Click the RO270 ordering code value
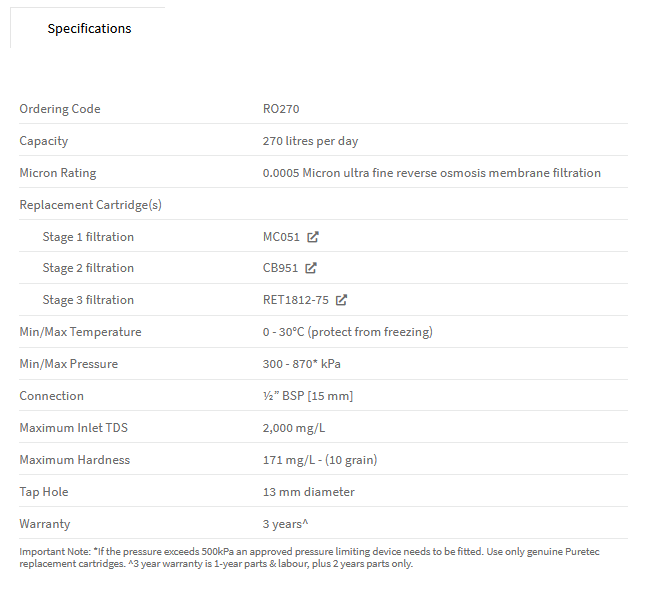647x591 pixels. point(281,109)
